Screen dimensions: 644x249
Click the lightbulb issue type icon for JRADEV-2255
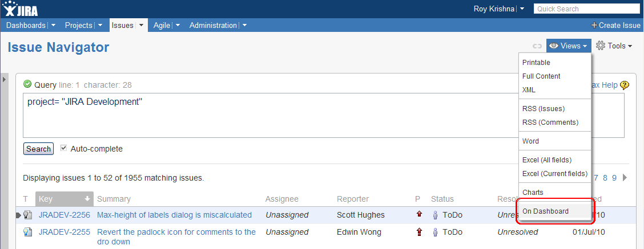27,232
